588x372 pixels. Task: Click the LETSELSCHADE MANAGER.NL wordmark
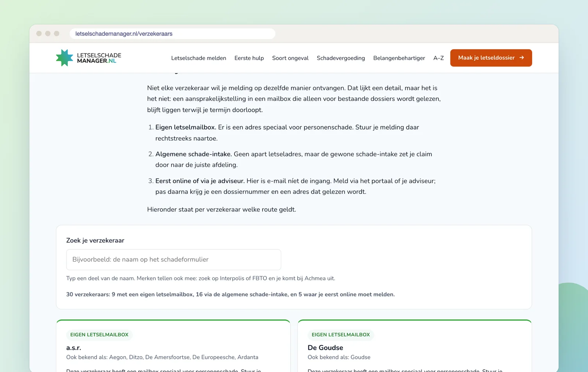tap(99, 58)
